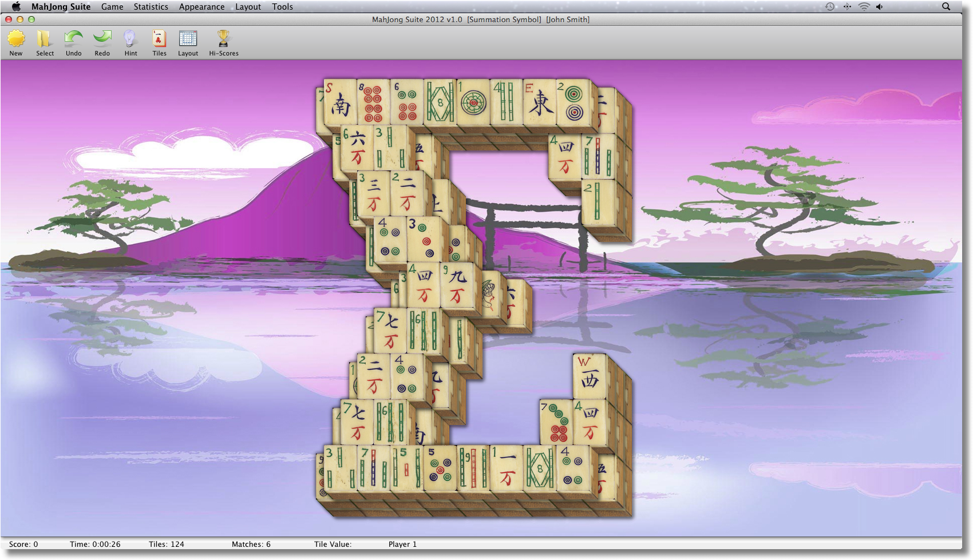Click the Score: 0 status text
The height and width of the screenshot is (560, 973).
[x=23, y=544]
